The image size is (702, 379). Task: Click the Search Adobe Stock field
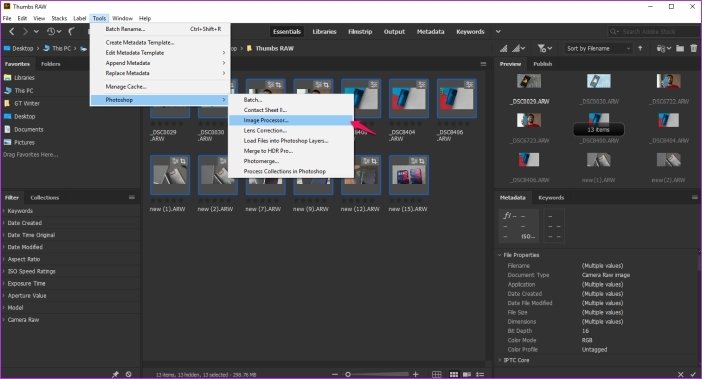click(654, 31)
